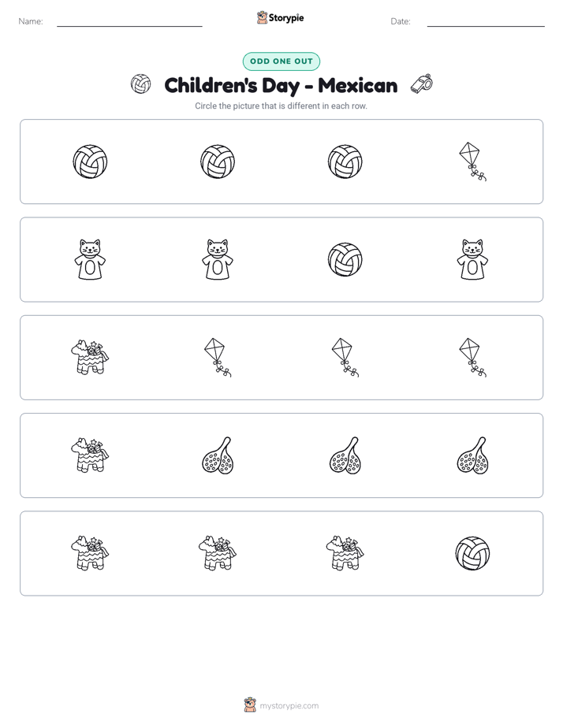This screenshot has width=563, height=728.
Task: Click the piñata in the kite row
Action: (x=90, y=357)
